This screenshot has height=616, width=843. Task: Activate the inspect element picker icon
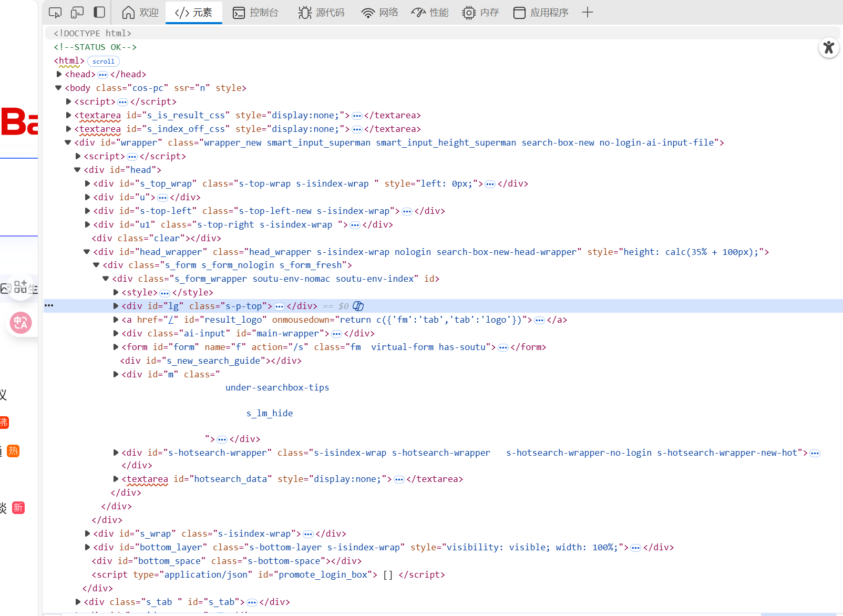tap(55, 13)
